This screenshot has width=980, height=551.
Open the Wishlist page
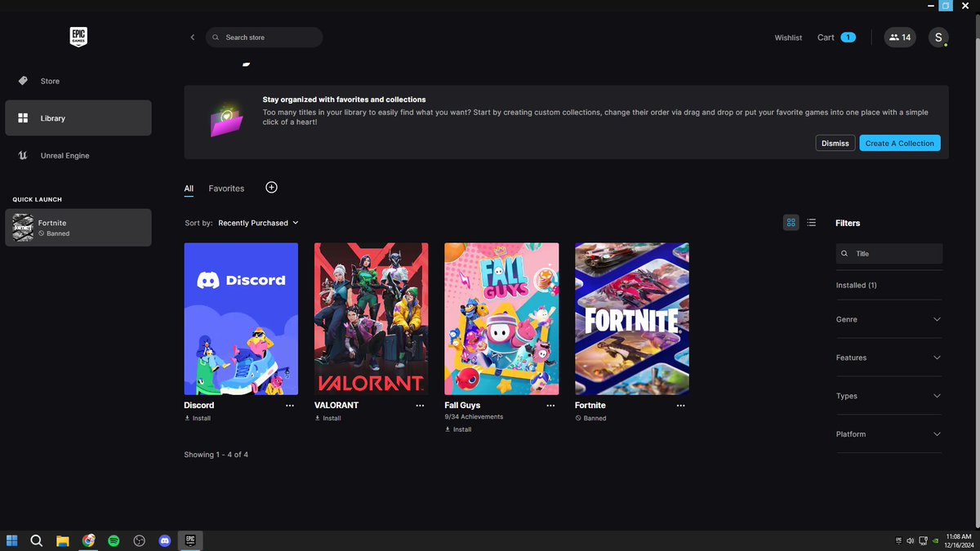(x=788, y=38)
